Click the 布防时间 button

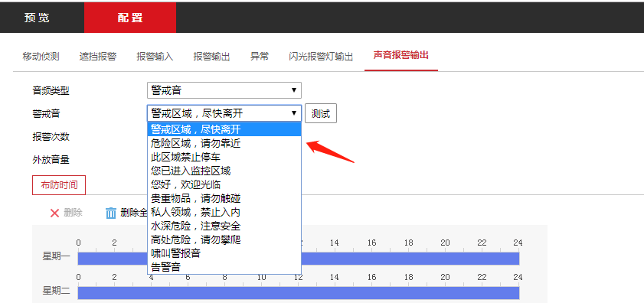point(59,185)
